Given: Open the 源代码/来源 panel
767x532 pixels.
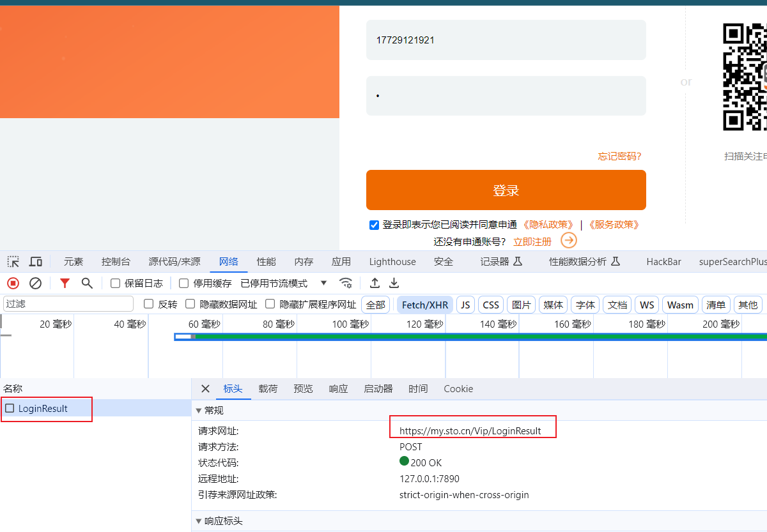Looking at the screenshot, I should (x=174, y=261).
